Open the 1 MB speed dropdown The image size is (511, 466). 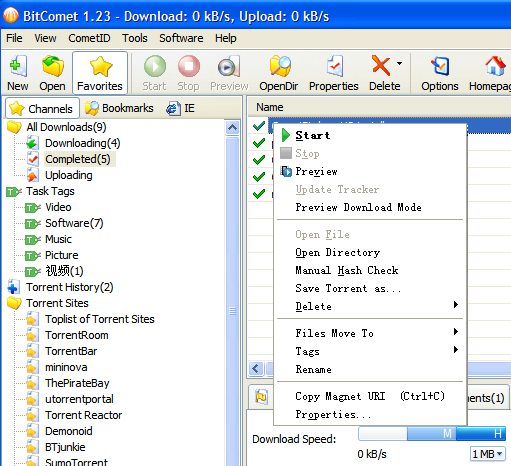(x=487, y=454)
